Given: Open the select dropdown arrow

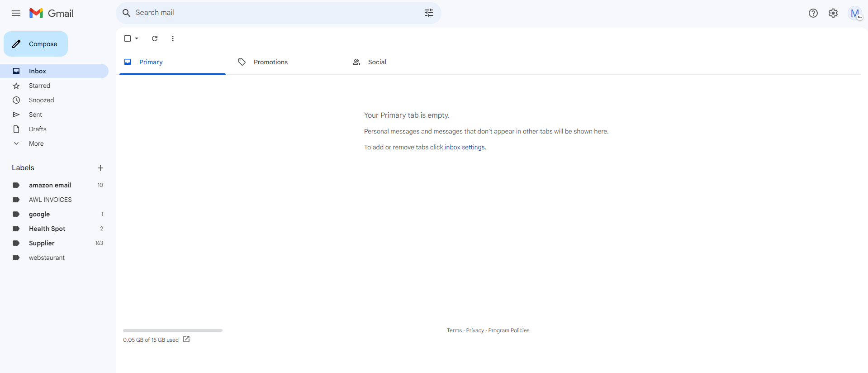Looking at the screenshot, I should (137, 38).
